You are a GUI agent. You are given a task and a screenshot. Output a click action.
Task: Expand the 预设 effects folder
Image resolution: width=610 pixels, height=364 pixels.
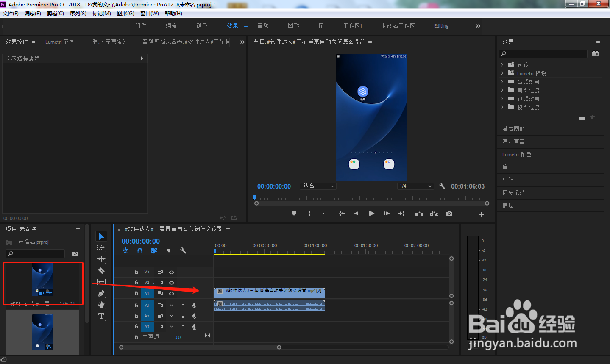point(502,65)
